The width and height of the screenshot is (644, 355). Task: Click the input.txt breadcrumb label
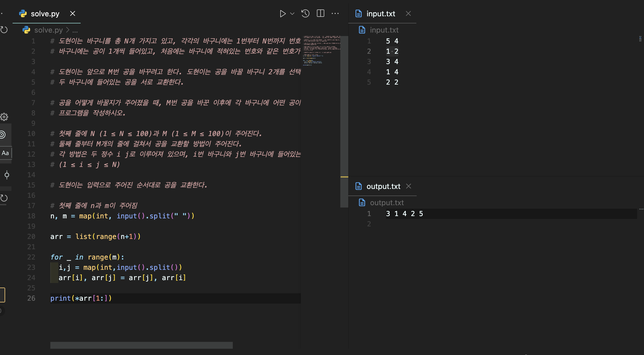pyautogui.click(x=384, y=30)
